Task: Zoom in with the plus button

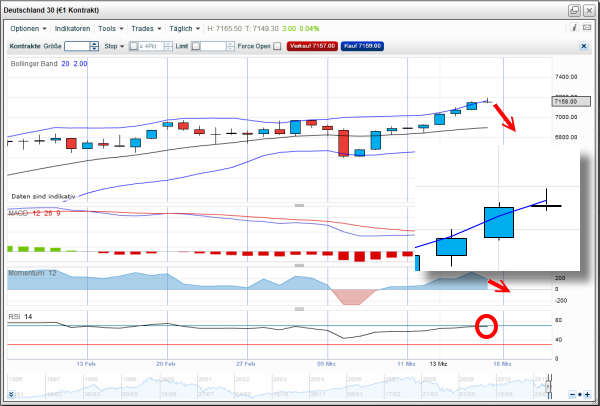Action: point(587,394)
